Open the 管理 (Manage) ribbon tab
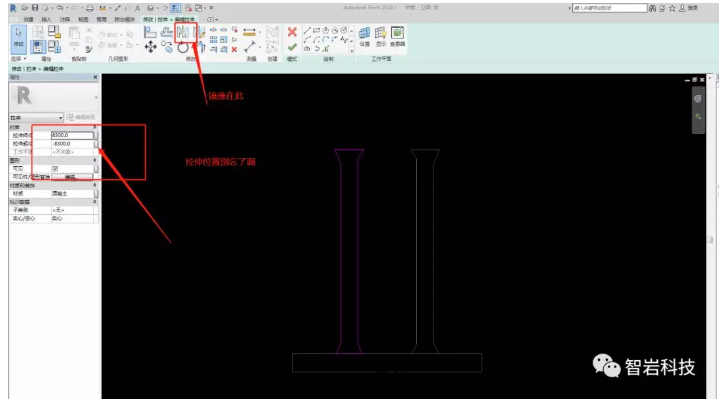The width and height of the screenshot is (727, 408). (x=102, y=19)
